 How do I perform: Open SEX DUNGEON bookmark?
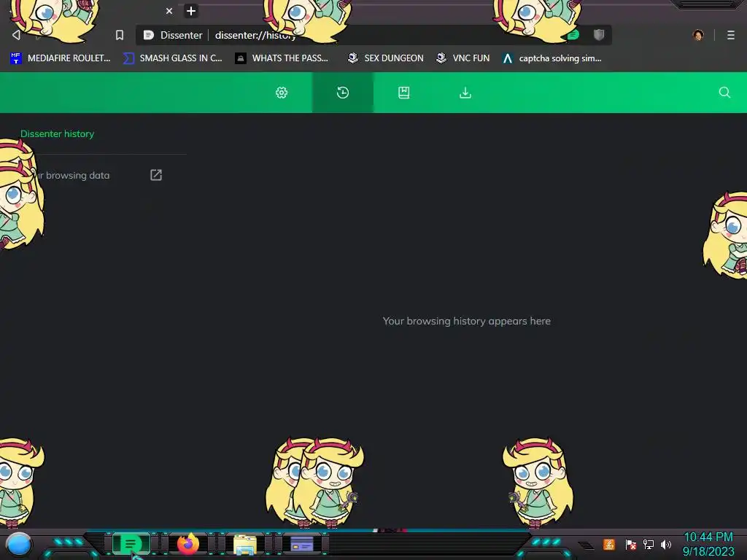coord(386,58)
